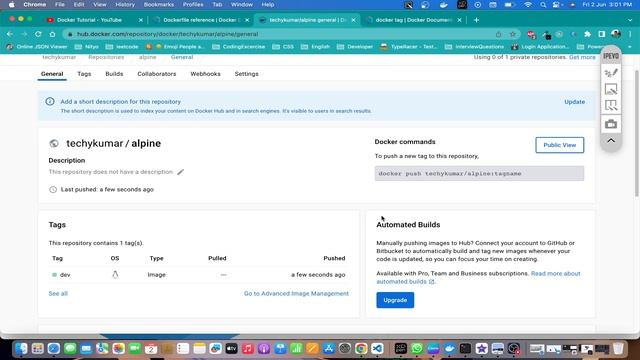Image resolution: width=640 pixels, height=360 pixels.
Task: Close the Dockerfile reference tab
Action: point(247,20)
